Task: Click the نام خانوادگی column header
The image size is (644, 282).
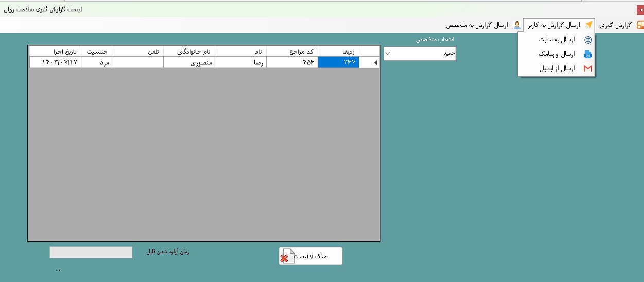Action: tap(189, 51)
